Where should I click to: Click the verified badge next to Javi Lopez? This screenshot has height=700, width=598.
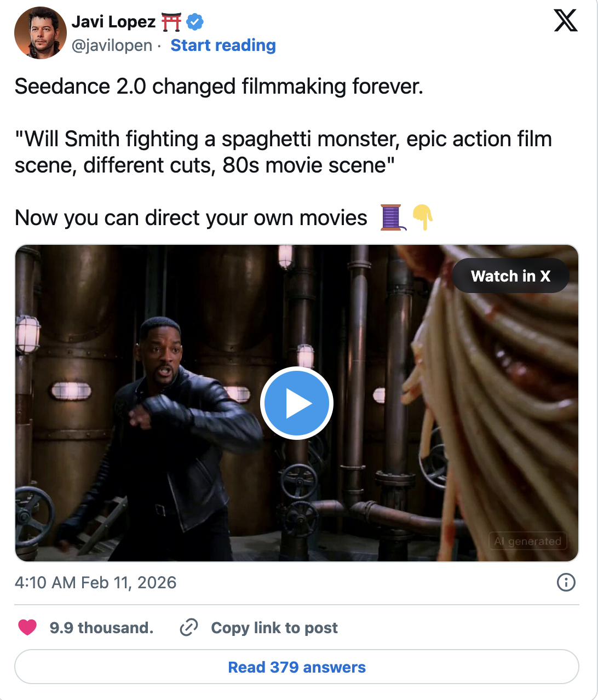(x=194, y=22)
